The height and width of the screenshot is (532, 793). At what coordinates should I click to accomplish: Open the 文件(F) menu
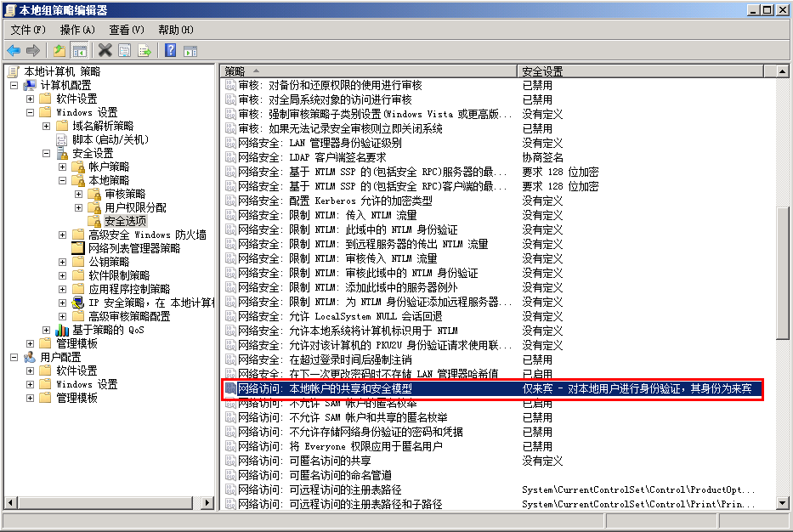pos(28,30)
